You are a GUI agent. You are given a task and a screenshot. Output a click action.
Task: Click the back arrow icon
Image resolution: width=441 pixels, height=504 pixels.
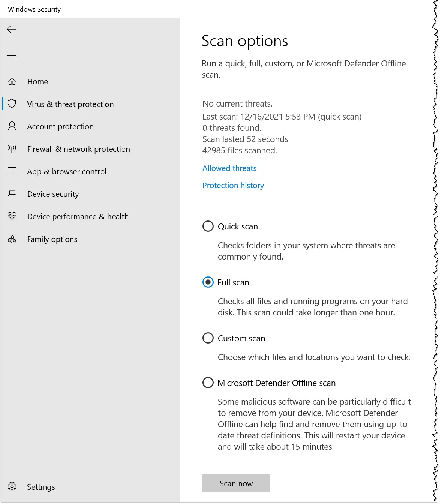tap(12, 29)
